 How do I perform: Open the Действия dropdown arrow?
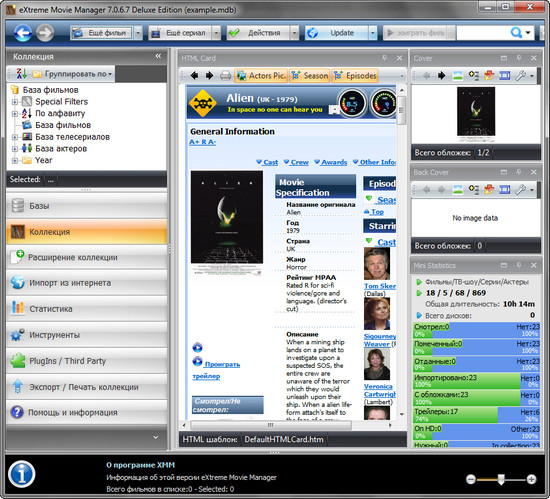click(295, 33)
